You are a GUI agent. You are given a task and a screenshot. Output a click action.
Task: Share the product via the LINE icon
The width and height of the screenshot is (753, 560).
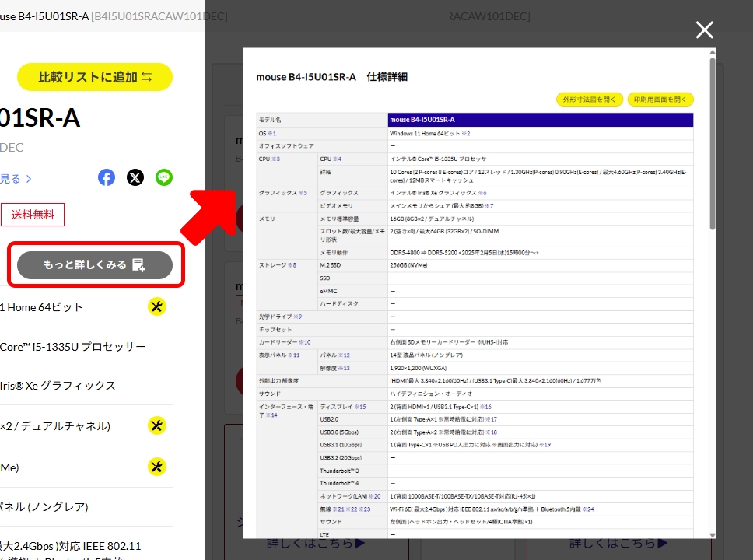[x=163, y=177]
